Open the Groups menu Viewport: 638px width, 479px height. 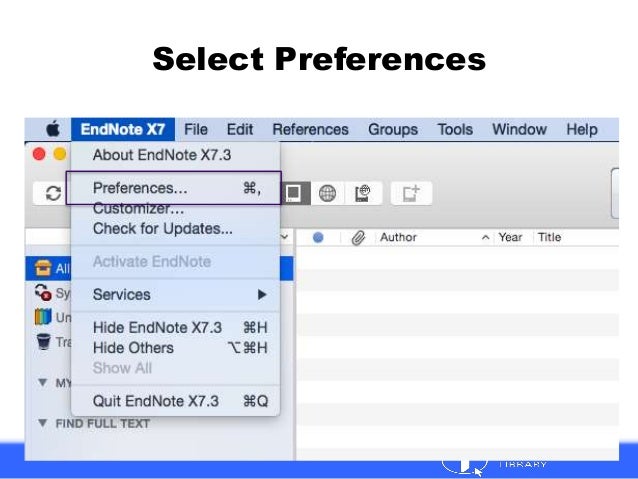[393, 129]
